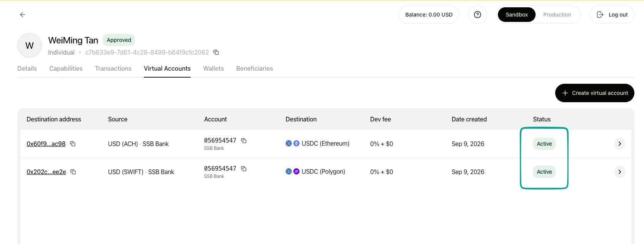
Task: Click the Date created column header
Action: pyautogui.click(x=469, y=119)
